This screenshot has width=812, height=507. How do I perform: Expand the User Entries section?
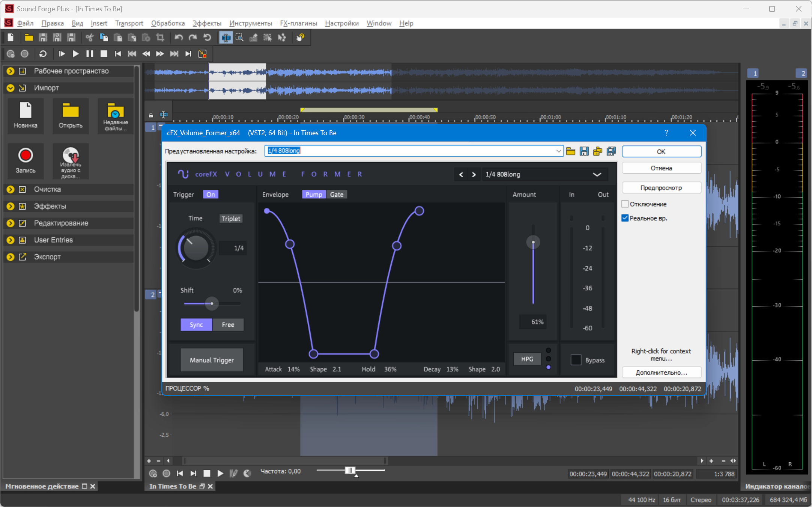coord(11,240)
